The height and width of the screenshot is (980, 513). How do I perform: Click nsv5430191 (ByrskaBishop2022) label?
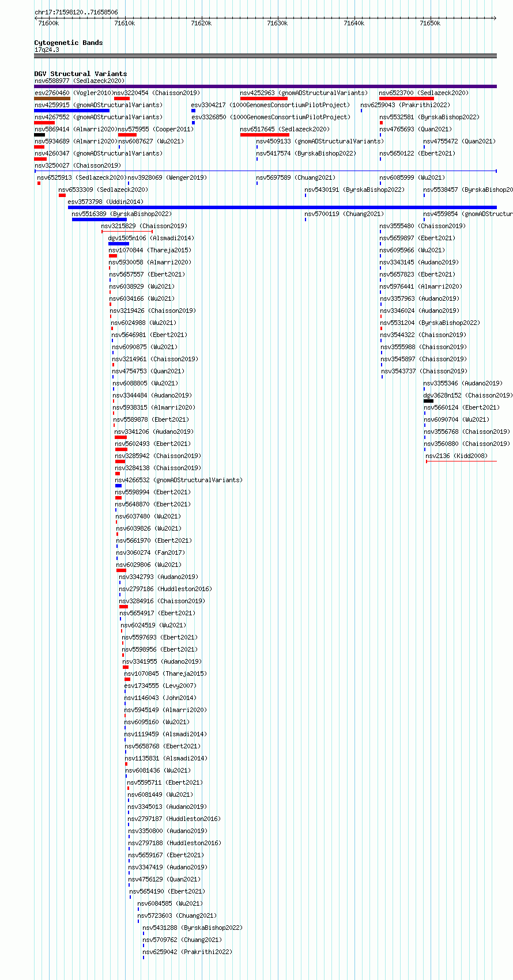point(354,190)
